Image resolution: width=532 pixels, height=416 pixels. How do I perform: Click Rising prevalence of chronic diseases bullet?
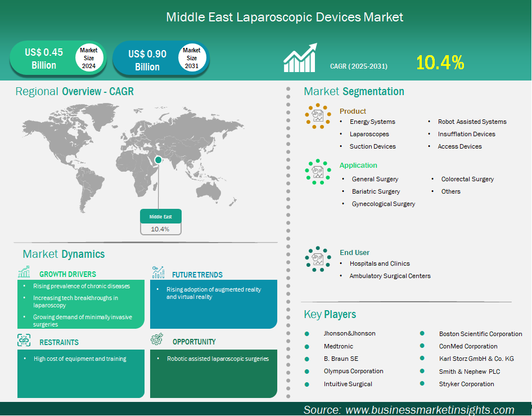click(82, 287)
